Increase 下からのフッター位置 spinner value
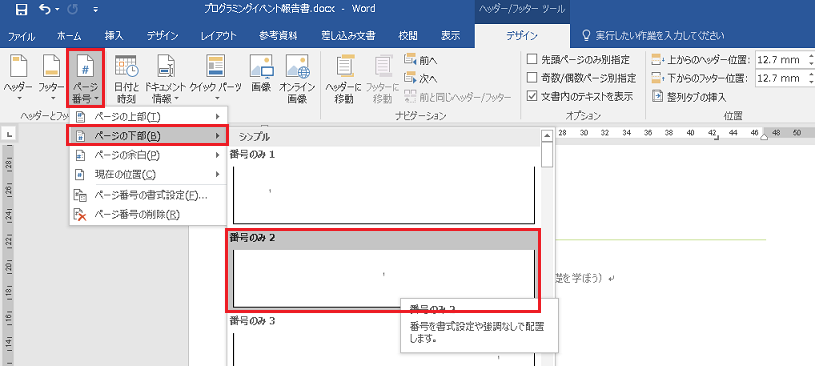 click(x=811, y=74)
